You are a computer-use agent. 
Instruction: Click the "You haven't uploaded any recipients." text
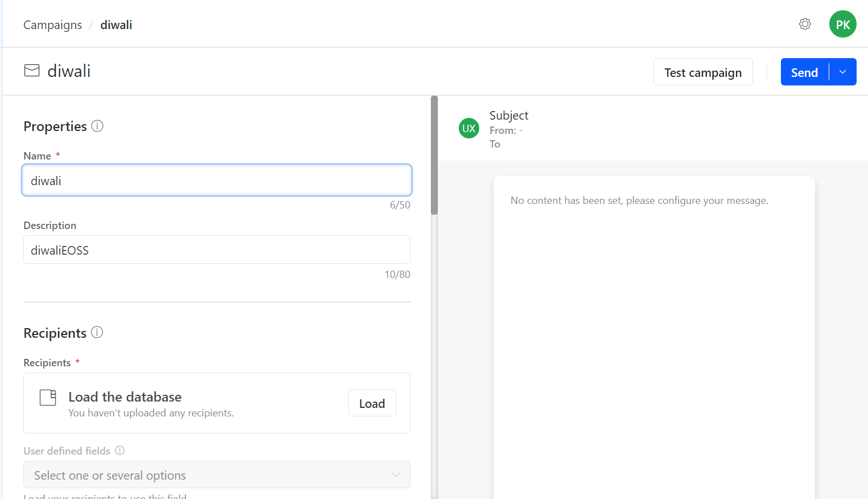[x=151, y=413]
